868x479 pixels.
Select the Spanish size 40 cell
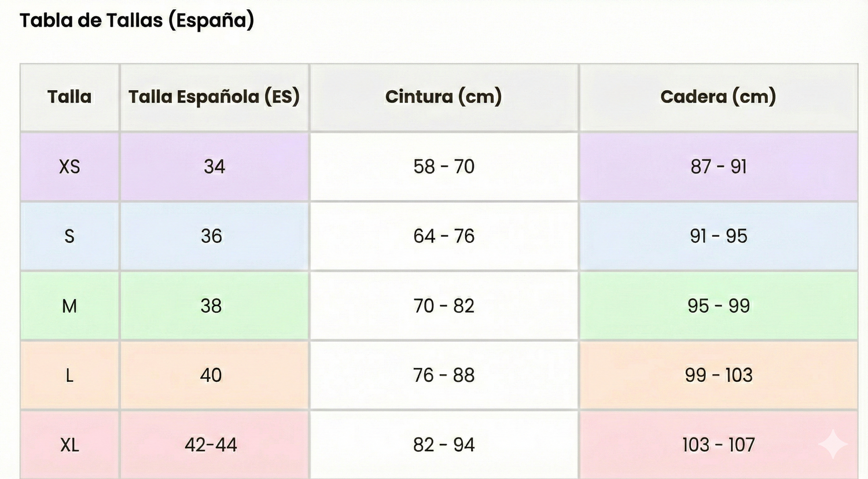(211, 375)
